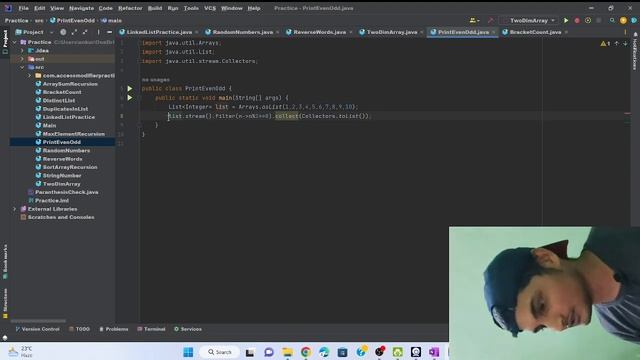
Task: Close the TwoDimArray.java tab
Action: tap(422, 32)
